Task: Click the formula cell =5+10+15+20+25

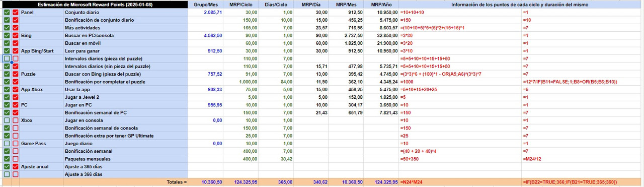Action: (460, 89)
